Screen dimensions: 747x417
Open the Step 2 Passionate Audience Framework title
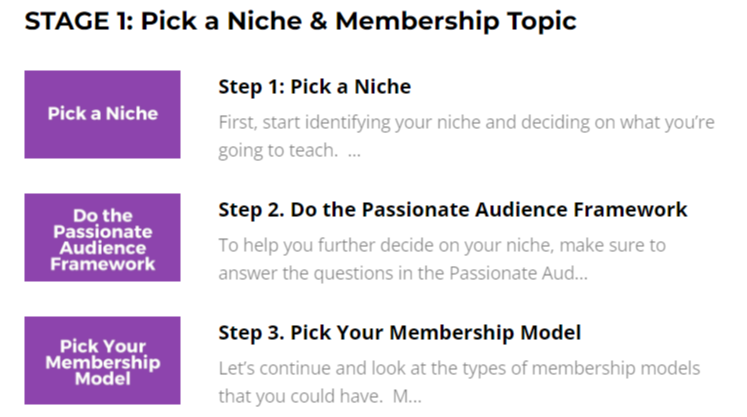(452, 210)
